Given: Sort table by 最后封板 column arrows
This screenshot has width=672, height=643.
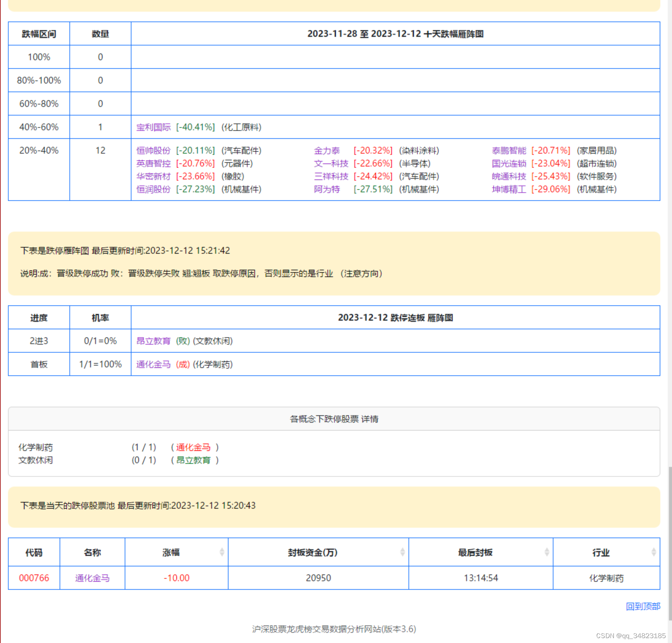Looking at the screenshot, I should (546, 552).
